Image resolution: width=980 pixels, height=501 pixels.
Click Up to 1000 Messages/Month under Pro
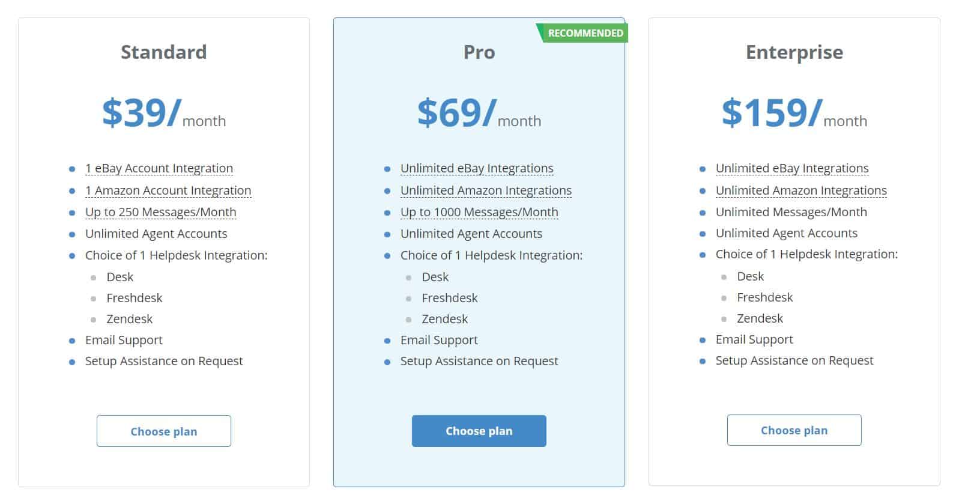coord(479,212)
